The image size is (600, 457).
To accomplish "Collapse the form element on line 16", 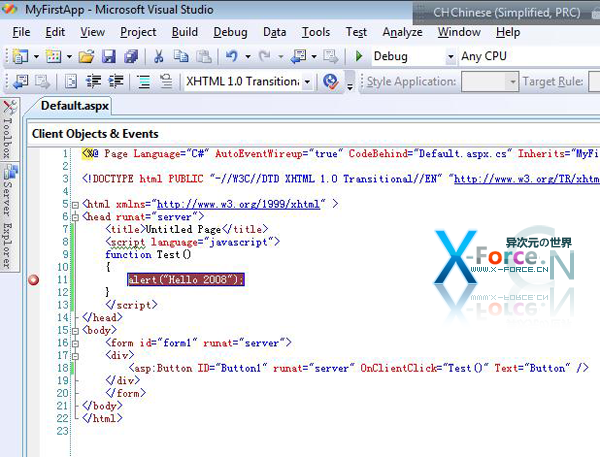I will 75,344.
